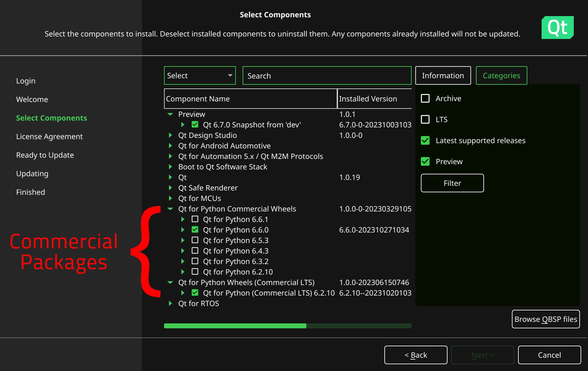Click Browse QBSP files button
Viewport: 588px width, 371px height.
tap(546, 319)
